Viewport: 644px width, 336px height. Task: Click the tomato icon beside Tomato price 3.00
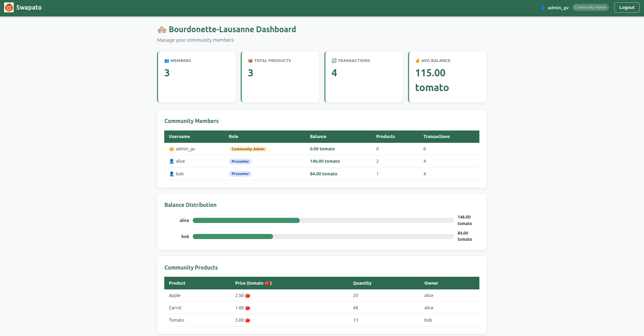click(x=248, y=320)
